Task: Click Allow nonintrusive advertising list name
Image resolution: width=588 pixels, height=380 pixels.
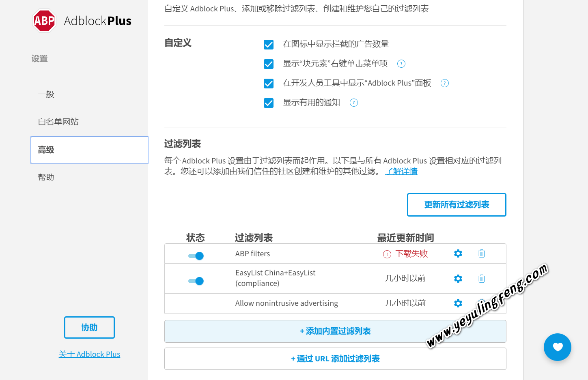Action: point(286,303)
